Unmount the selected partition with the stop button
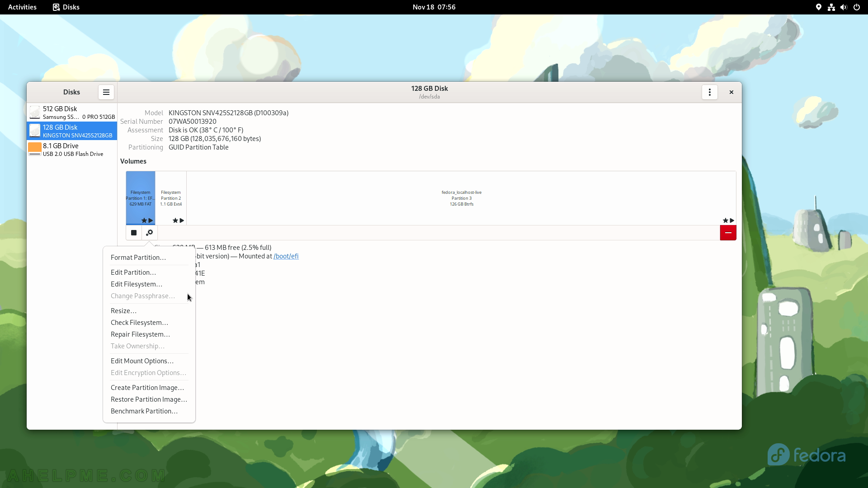 click(134, 233)
